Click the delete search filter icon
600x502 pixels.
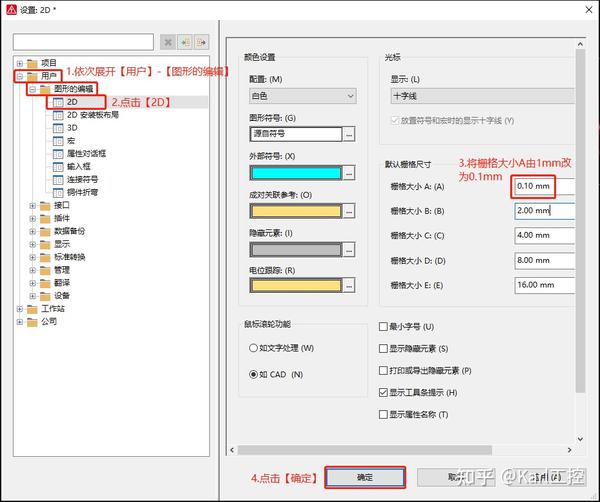pos(168,42)
